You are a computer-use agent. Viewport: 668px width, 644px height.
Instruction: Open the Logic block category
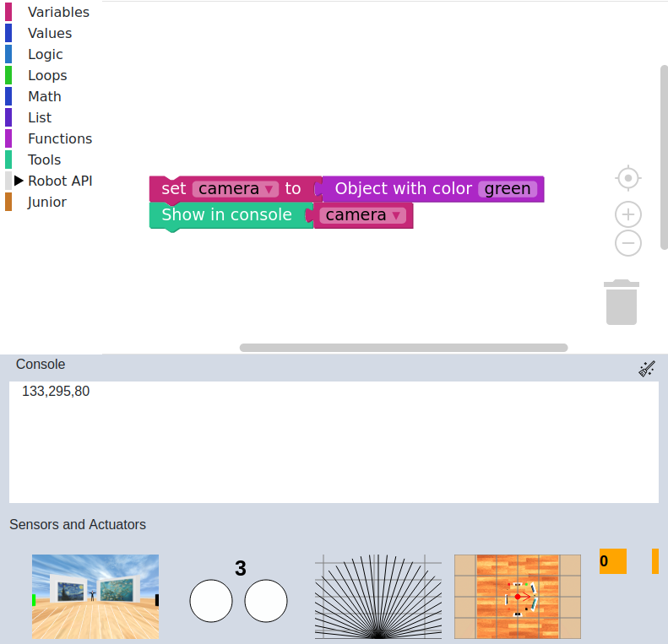[45, 54]
